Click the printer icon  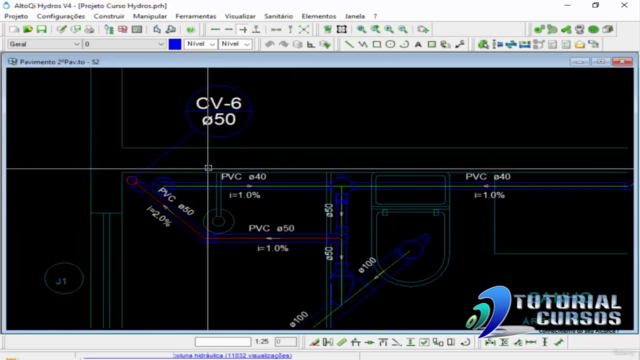point(89,29)
